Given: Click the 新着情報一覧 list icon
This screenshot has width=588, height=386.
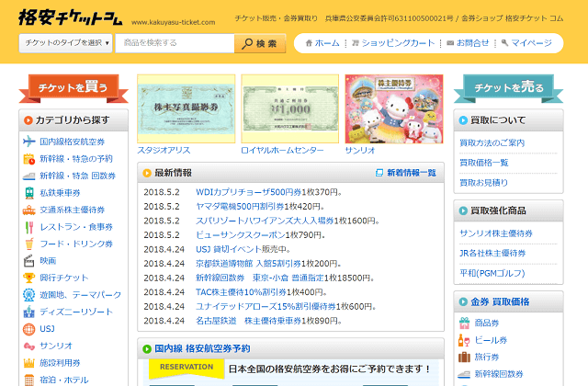Looking at the screenshot, I should pos(379,173).
